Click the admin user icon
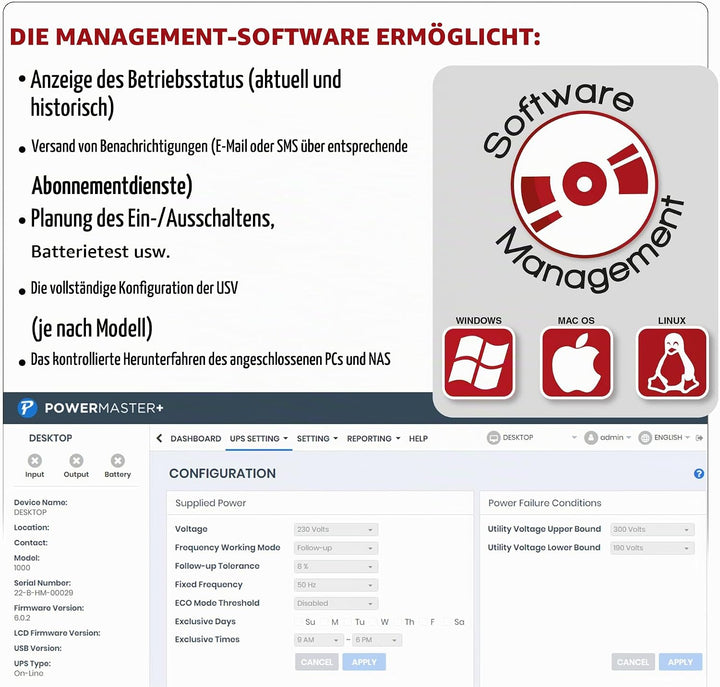 (591, 438)
